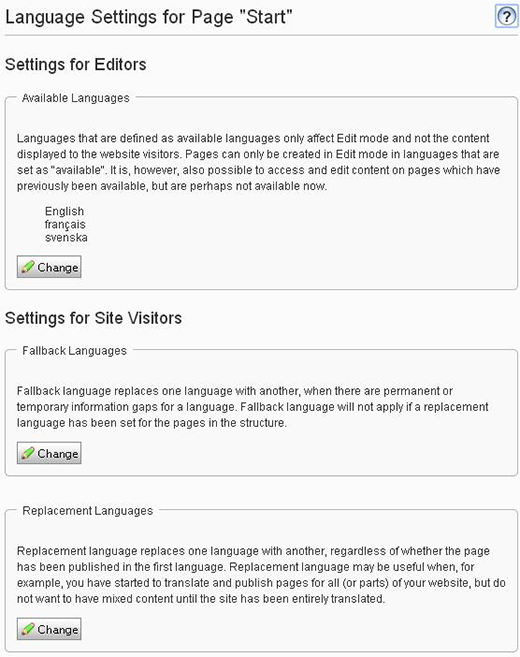
Task: Click pencil icon in Fallback Languages section
Action: click(x=28, y=453)
